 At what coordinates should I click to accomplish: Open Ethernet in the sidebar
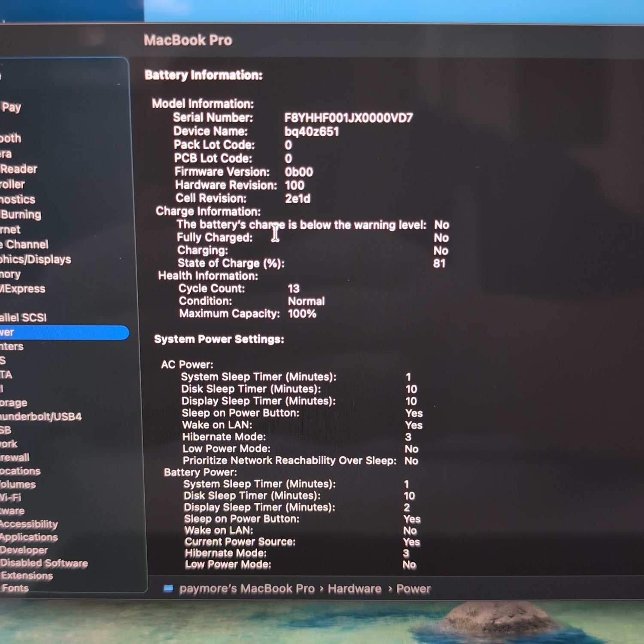pyautogui.click(x=10, y=230)
